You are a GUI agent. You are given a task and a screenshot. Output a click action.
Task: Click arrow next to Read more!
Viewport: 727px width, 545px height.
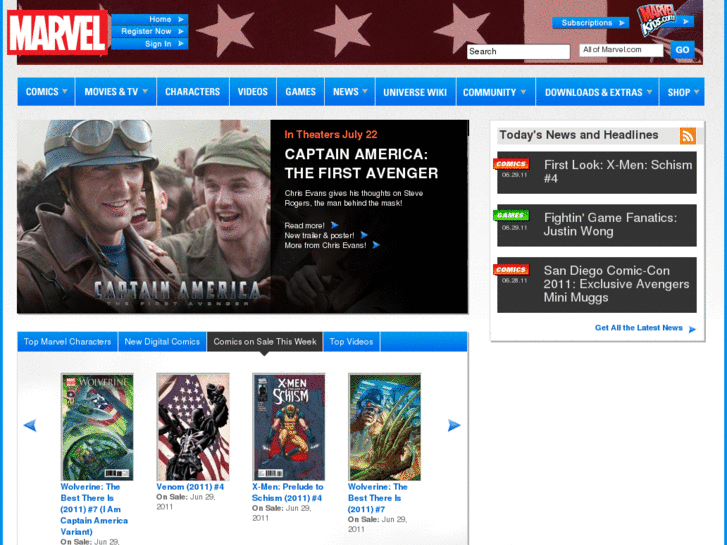334,225
